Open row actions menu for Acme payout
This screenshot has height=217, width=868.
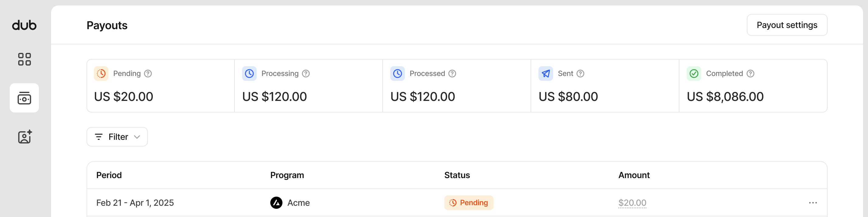(x=813, y=202)
